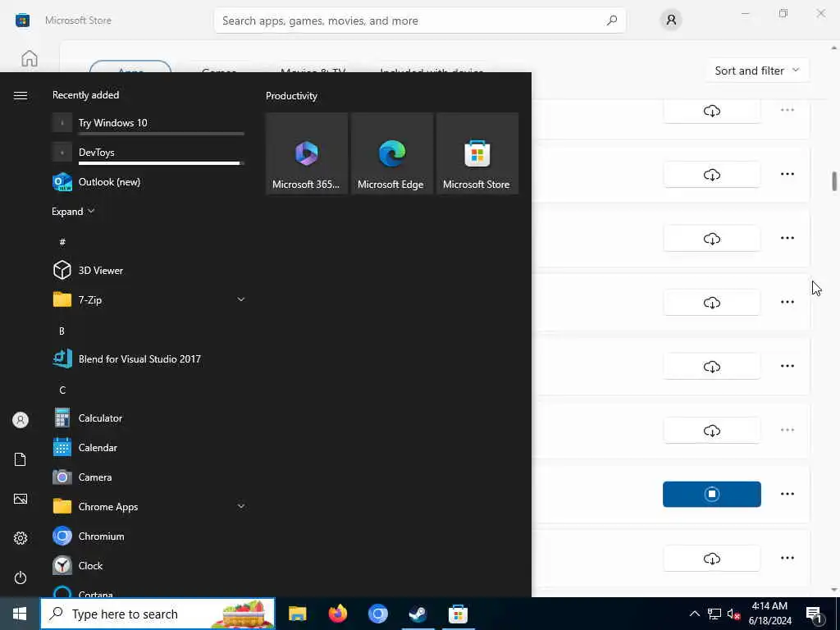The width and height of the screenshot is (840, 630).
Task: Click download button directly below the stop button
Action: pyautogui.click(x=711, y=558)
